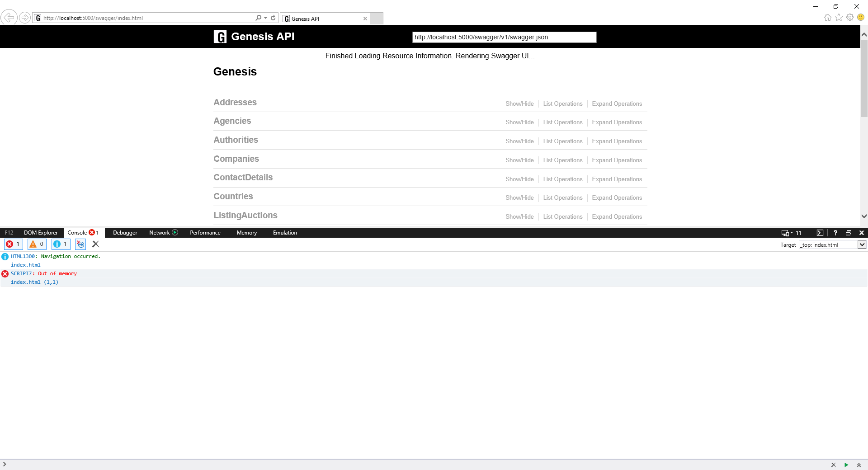Open Internet Explorer settings gear
The image size is (868, 470).
click(x=850, y=17)
